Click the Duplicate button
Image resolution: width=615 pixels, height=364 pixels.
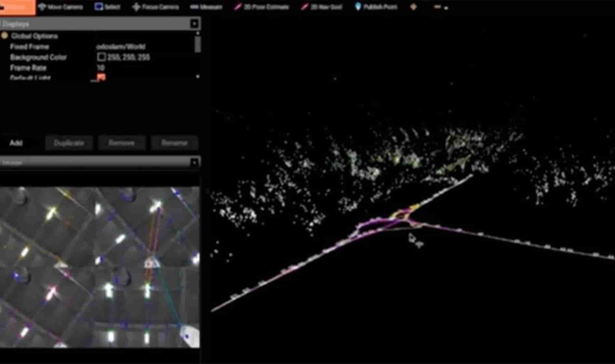point(69,143)
